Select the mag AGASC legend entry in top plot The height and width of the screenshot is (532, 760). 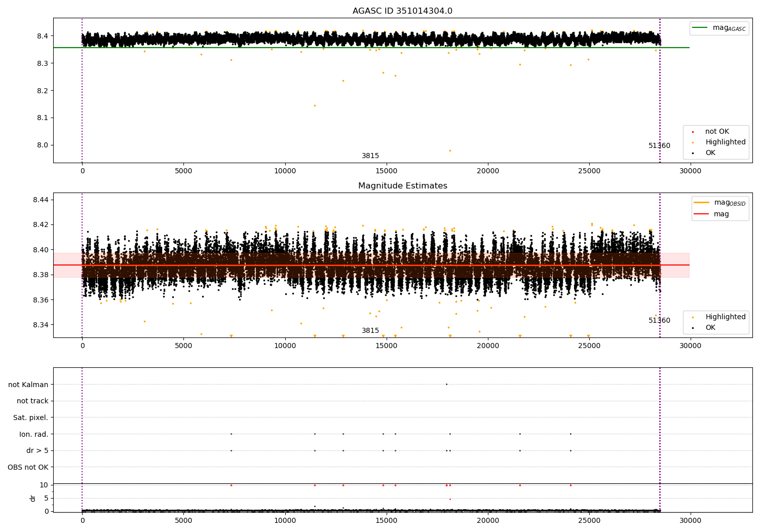click(719, 28)
